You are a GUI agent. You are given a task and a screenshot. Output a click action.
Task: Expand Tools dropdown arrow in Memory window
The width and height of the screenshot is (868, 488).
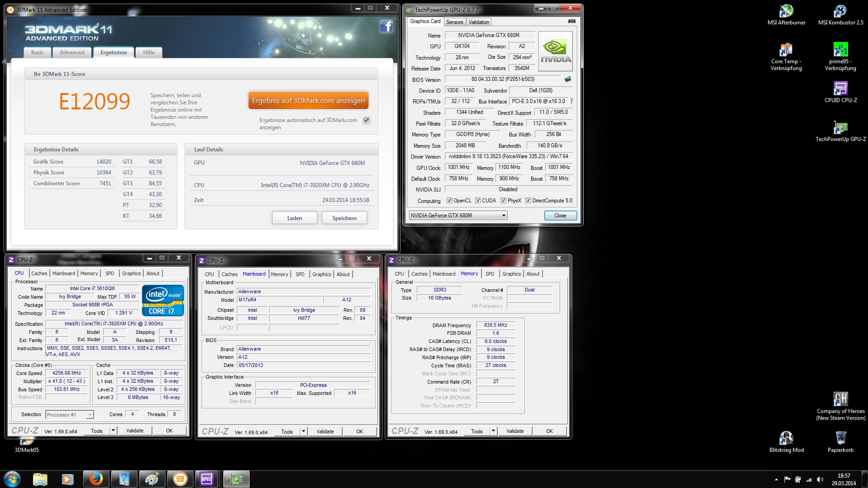493,431
